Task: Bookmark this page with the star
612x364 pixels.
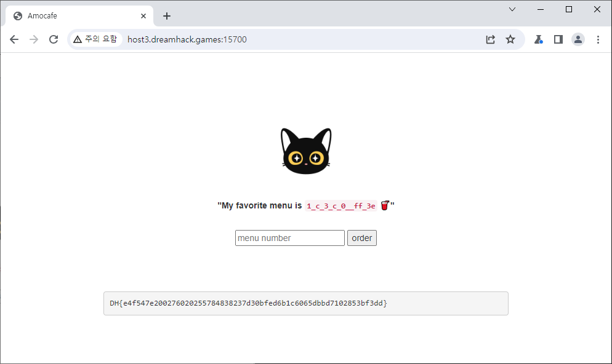Action: 510,39
